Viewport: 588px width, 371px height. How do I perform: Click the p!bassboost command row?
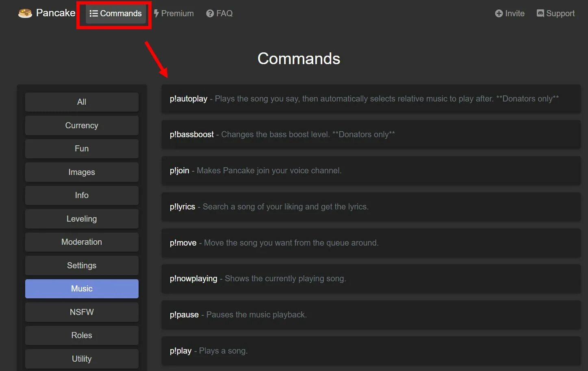(371, 134)
